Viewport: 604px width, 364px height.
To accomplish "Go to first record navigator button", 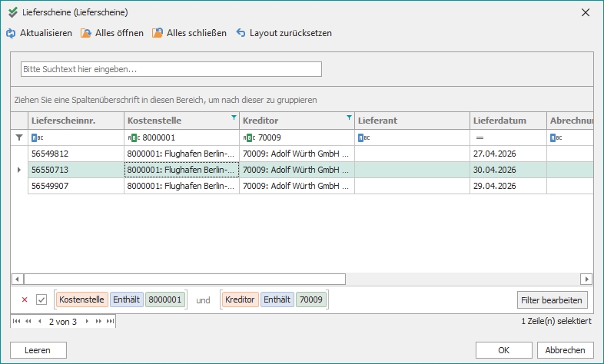I will 17,321.
